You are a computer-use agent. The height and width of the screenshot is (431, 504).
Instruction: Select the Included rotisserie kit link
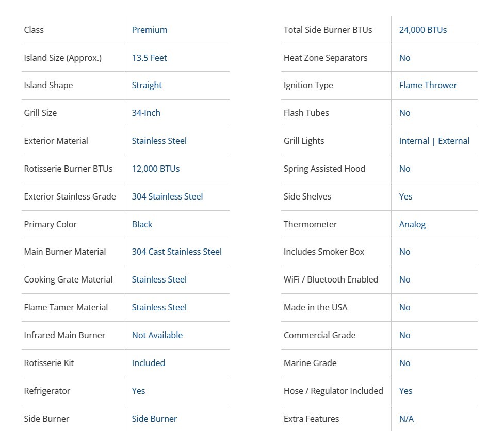[148, 363]
